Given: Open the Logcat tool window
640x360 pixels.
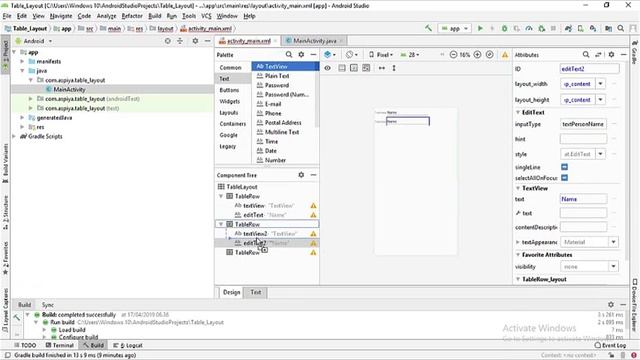Looking at the screenshot, I should click(128, 345).
